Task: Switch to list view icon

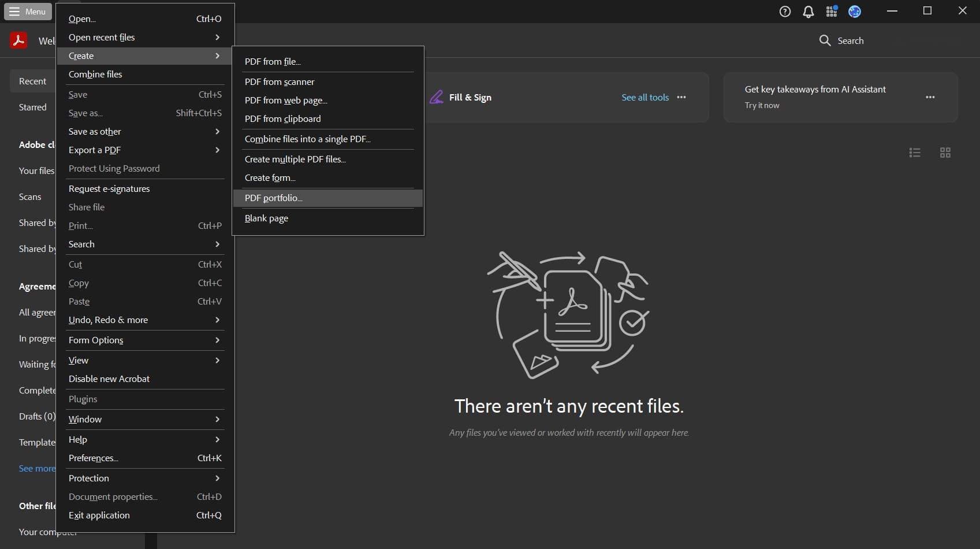Action: pyautogui.click(x=915, y=153)
